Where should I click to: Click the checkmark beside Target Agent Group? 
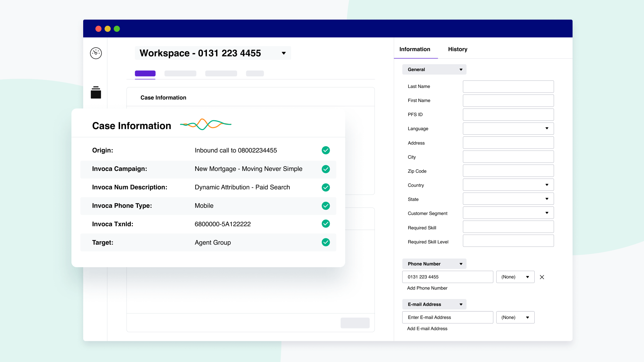pos(326,242)
